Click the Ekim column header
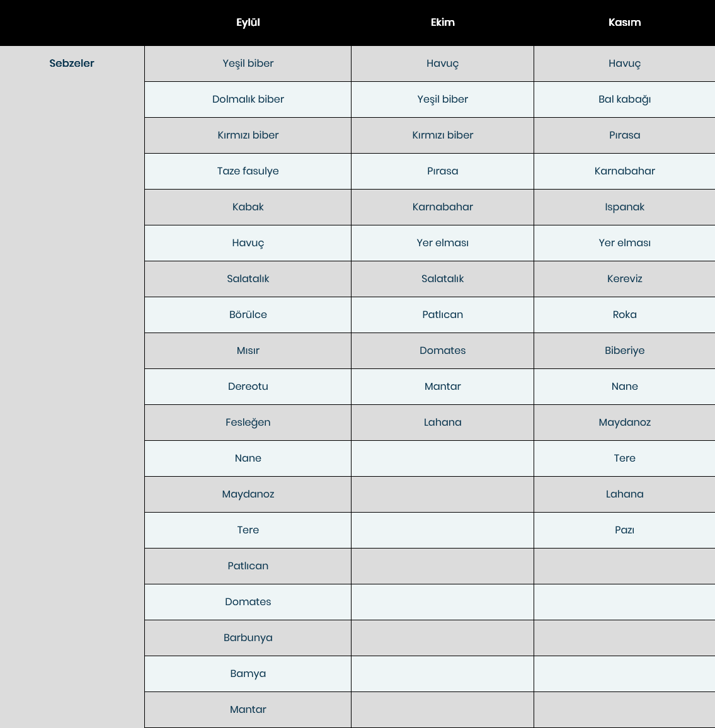This screenshot has width=715, height=728. click(x=442, y=22)
